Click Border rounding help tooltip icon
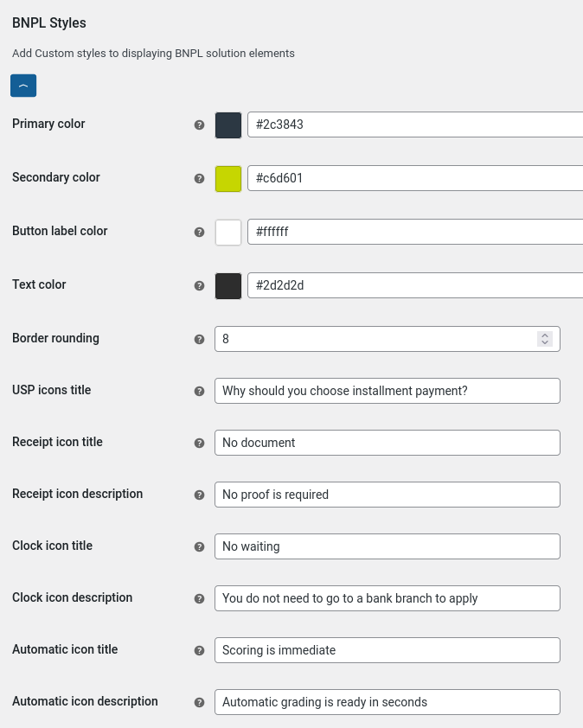 (x=199, y=339)
